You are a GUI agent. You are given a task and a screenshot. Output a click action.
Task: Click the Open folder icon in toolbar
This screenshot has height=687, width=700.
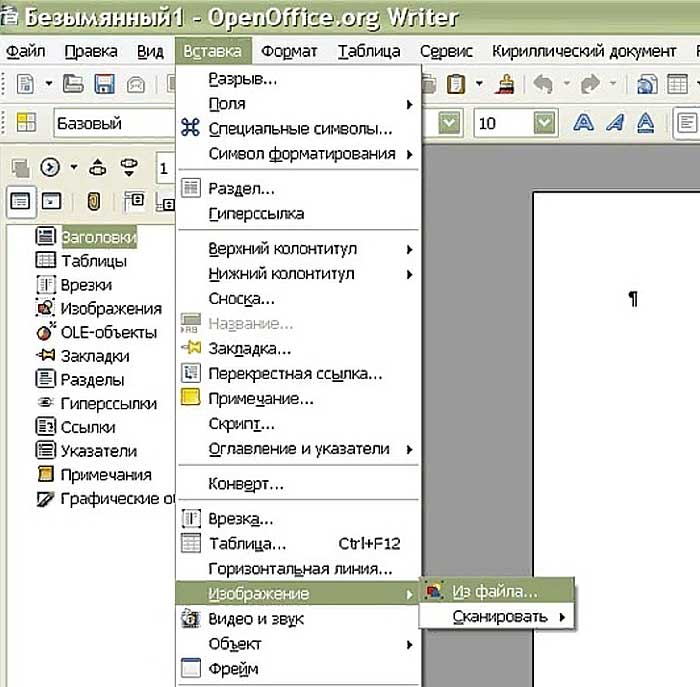click(x=73, y=83)
